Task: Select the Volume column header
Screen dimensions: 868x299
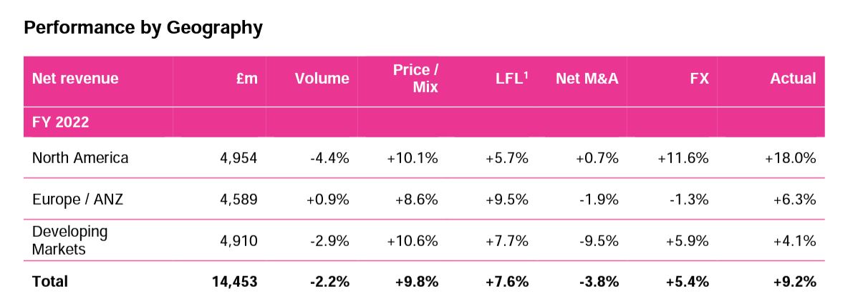Action: [x=322, y=79]
